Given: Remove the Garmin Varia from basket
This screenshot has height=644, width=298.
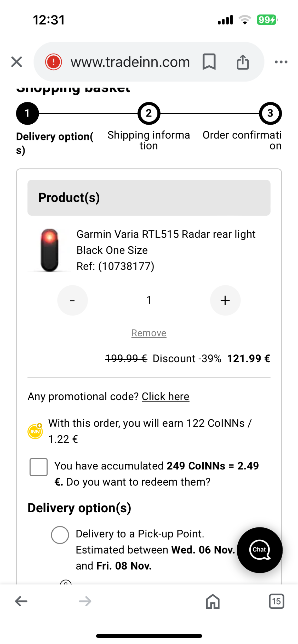Looking at the screenshot, I should tap(149, 333).
